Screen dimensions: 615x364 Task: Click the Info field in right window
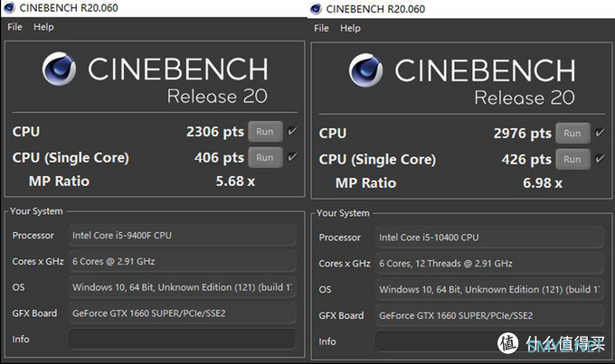click(x=489, y=341)
